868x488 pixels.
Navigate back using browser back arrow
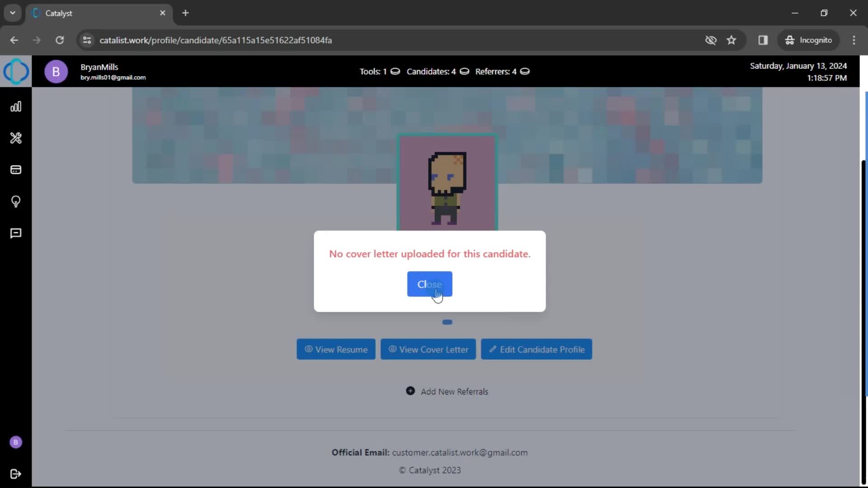click(x=14, y=40)
